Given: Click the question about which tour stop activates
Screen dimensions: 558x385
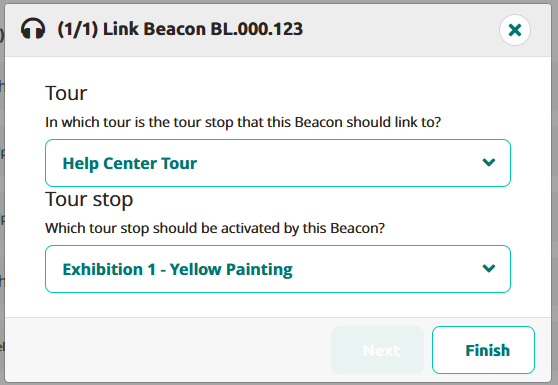Looking at the screenshot, I should pos(215,228).
